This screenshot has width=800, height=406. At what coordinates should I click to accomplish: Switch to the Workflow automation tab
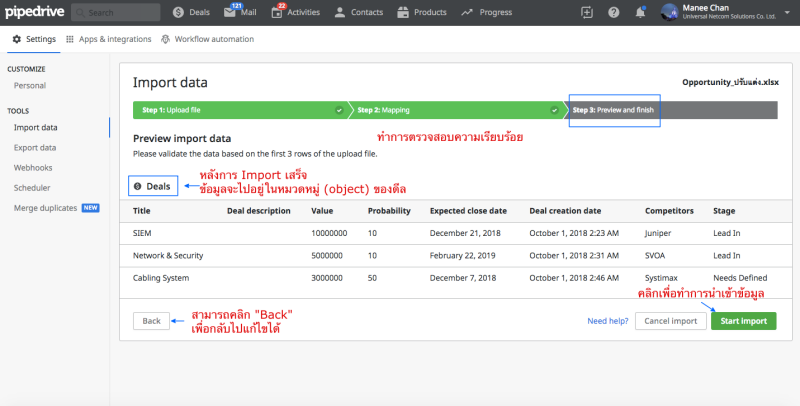206,39
